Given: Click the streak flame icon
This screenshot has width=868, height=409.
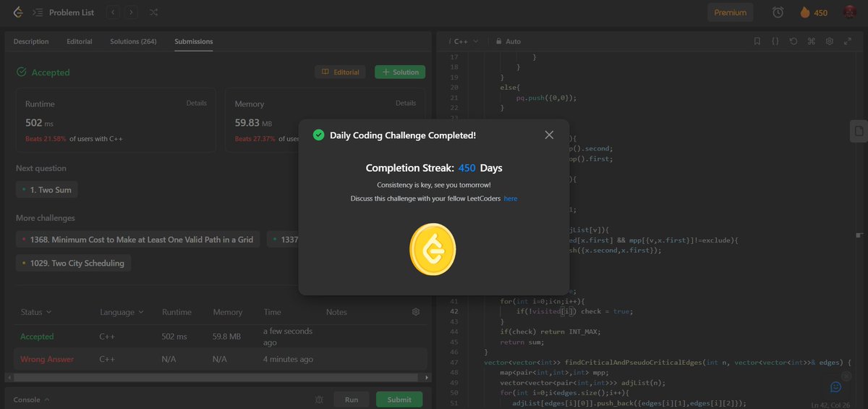Looking at the screenshot, I should 805,12.
